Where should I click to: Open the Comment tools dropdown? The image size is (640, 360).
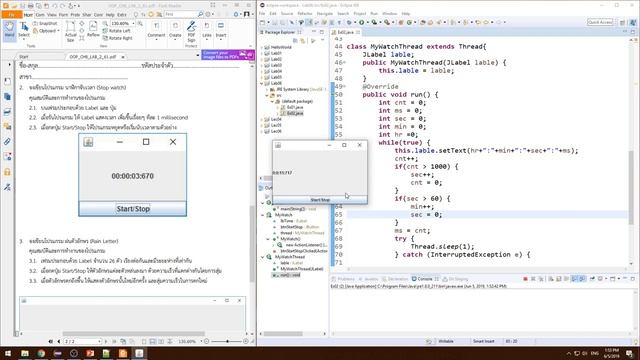click(x=156, y=31)
